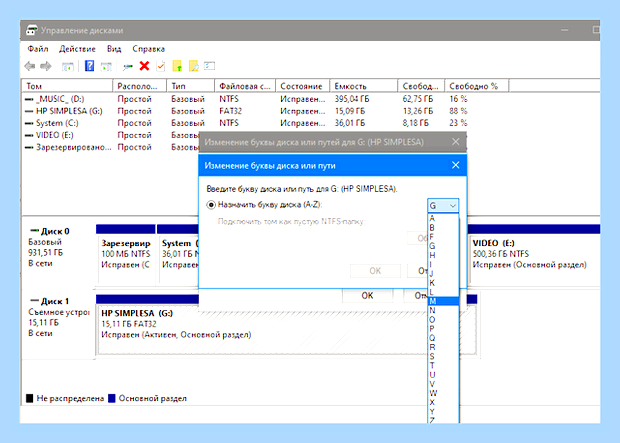Image resolution: width=620 pixels, height=443 pixels.
Task: Click the Disk Management title bar app icon
Action: click(32, 30)
